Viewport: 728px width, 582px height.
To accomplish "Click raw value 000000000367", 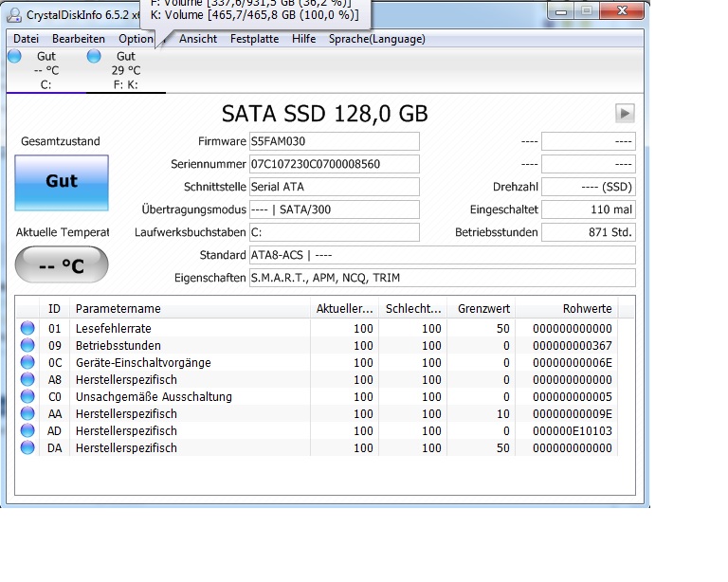I will pyautogui.click(x=572, y=346).
